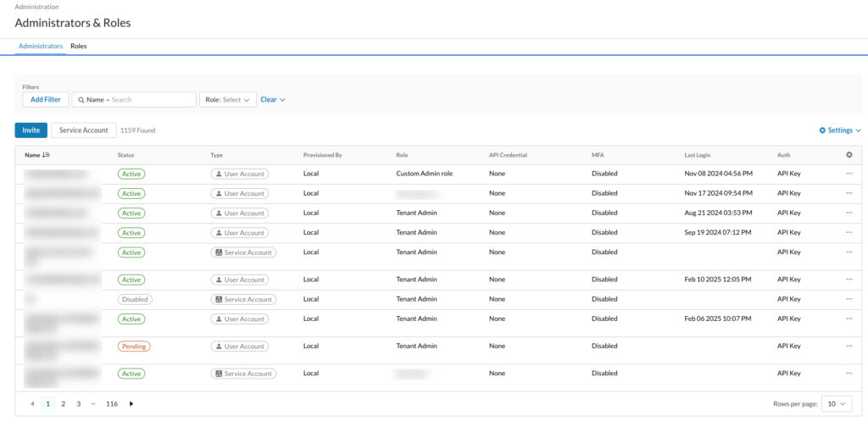868x421 pixels.
Task: Open actions menu for the Pending row
Action: coord(849,346)
